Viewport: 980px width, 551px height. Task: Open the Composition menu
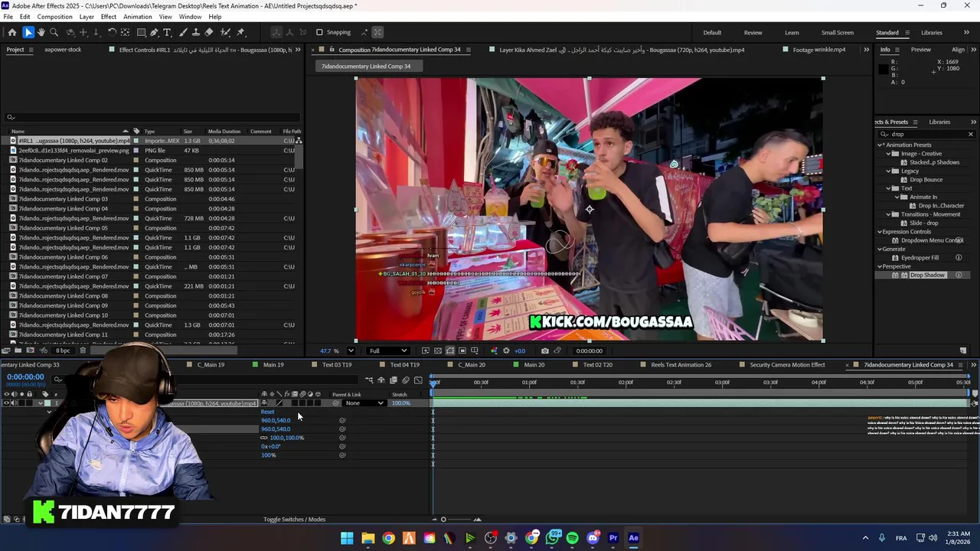click(54, 17)
